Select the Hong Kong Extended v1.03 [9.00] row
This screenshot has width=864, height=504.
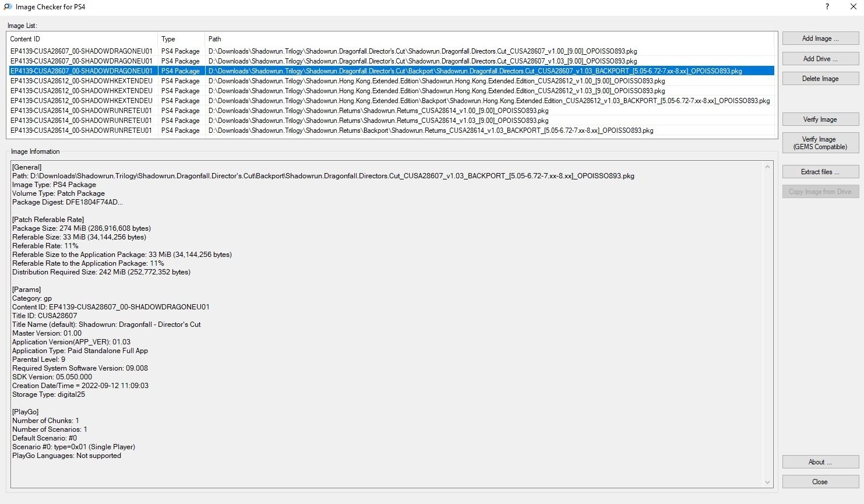coord(390,91)
